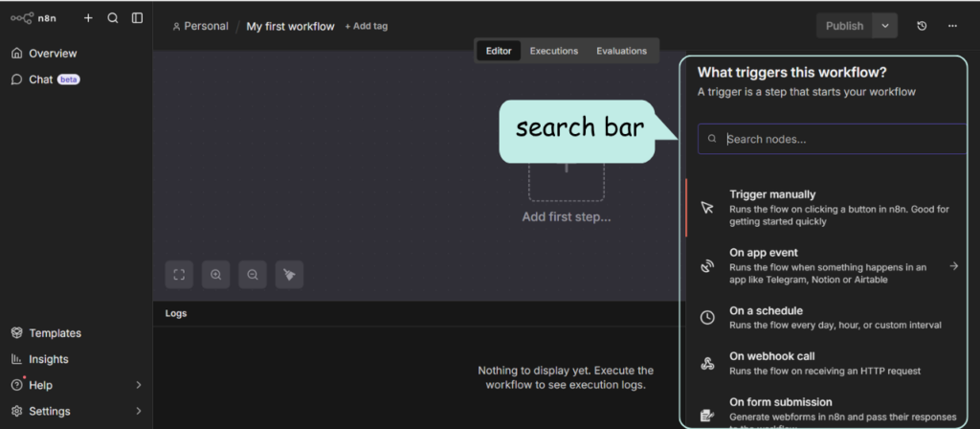Switch to the Executions tab
The width and height of the screenshot is (980, 429).
[x=553, y=51]
